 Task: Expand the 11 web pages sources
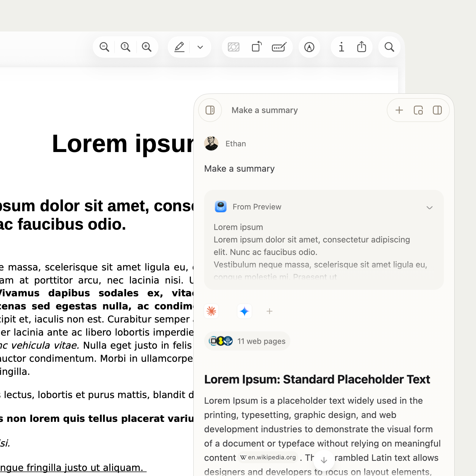click(247, 341)
